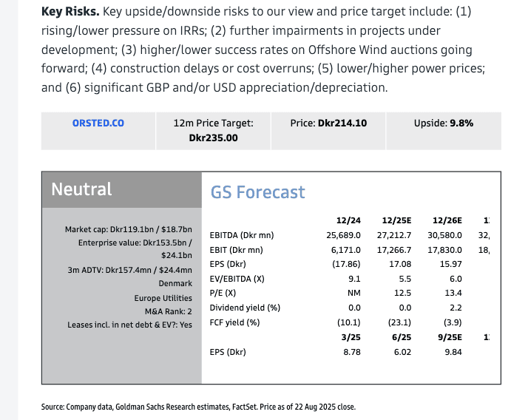Screen dimensions: 528x420
Task: Click the Source footnote text
Action: click(199, 407)
